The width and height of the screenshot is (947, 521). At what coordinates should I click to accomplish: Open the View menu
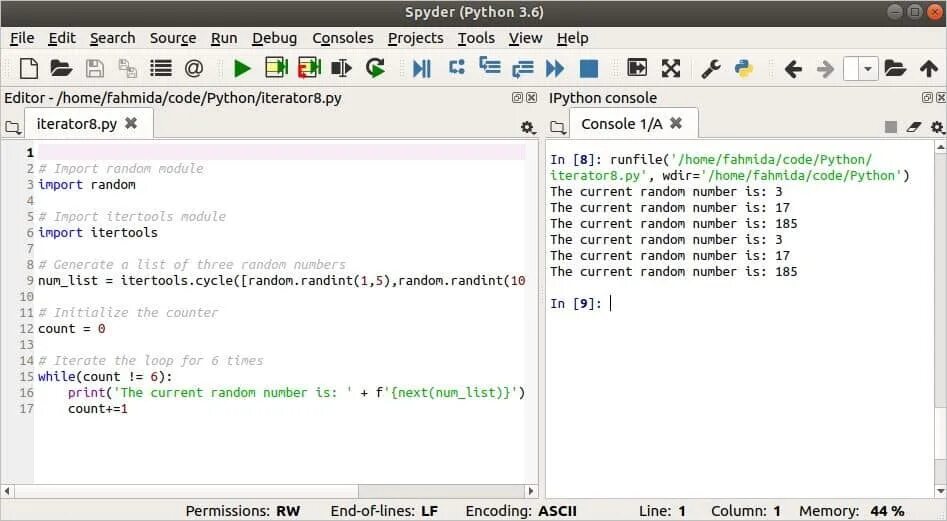525,38
